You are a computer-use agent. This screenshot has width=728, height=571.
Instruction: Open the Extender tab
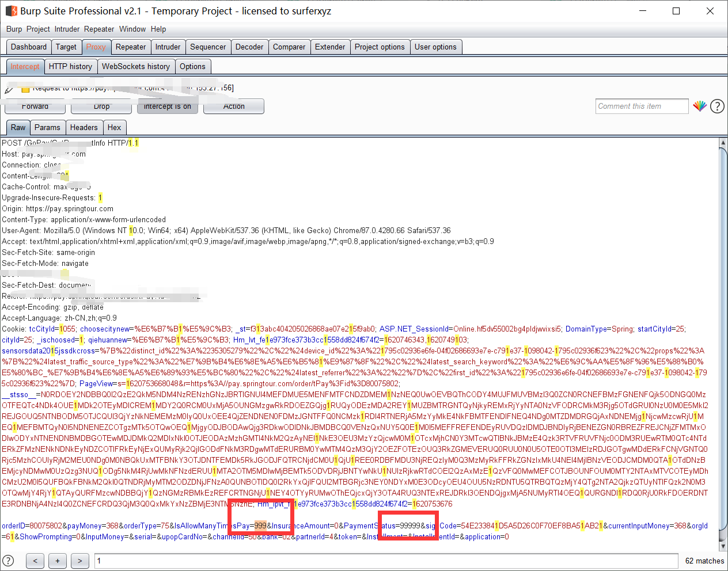(x=330, y=47)
